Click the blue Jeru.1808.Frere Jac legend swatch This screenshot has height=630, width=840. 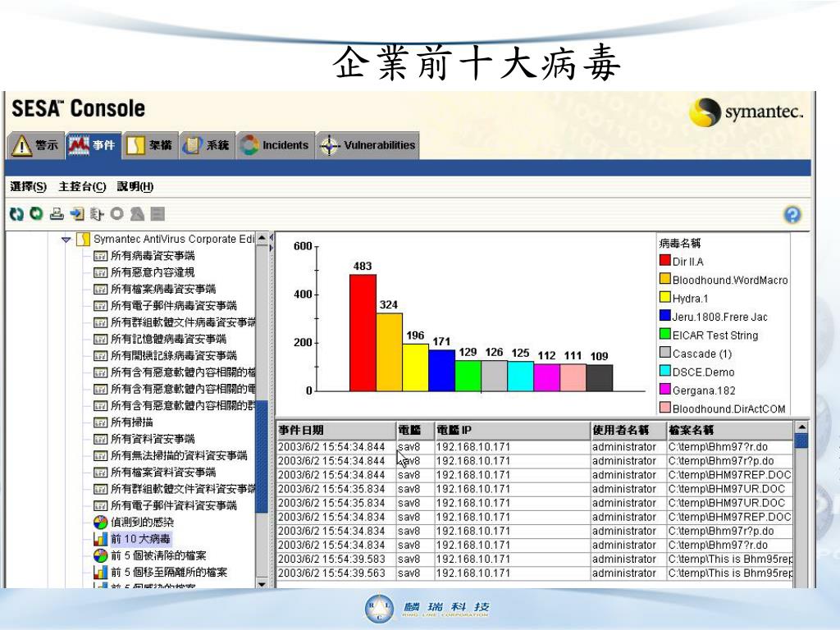664,316
